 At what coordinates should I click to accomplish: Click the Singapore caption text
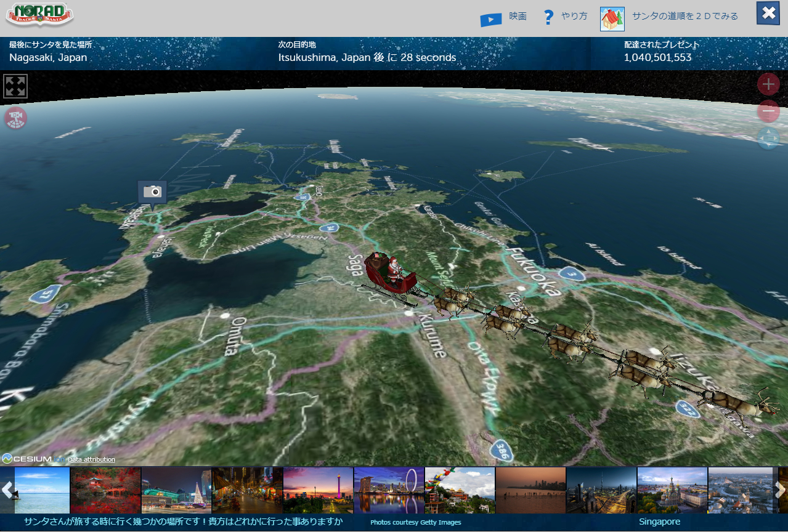pyautogui.click(x=659, y=522)
